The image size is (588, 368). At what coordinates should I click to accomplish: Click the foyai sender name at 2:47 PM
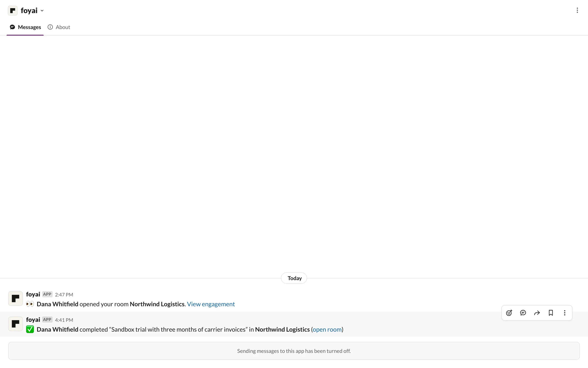coord(33,294)
